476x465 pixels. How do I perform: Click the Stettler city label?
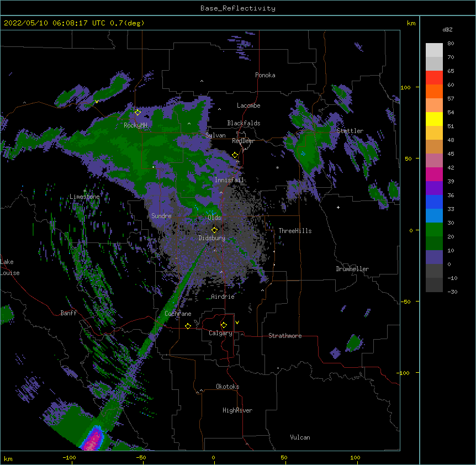tap(350, 131)
